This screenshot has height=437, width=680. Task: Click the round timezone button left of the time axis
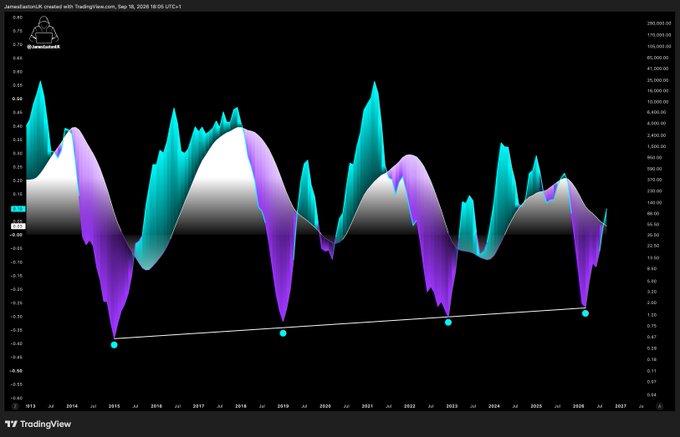(15, 406)
